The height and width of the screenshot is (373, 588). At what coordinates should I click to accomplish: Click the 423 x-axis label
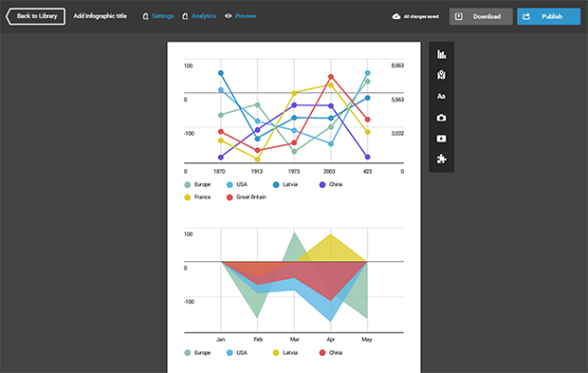[368, 172]
